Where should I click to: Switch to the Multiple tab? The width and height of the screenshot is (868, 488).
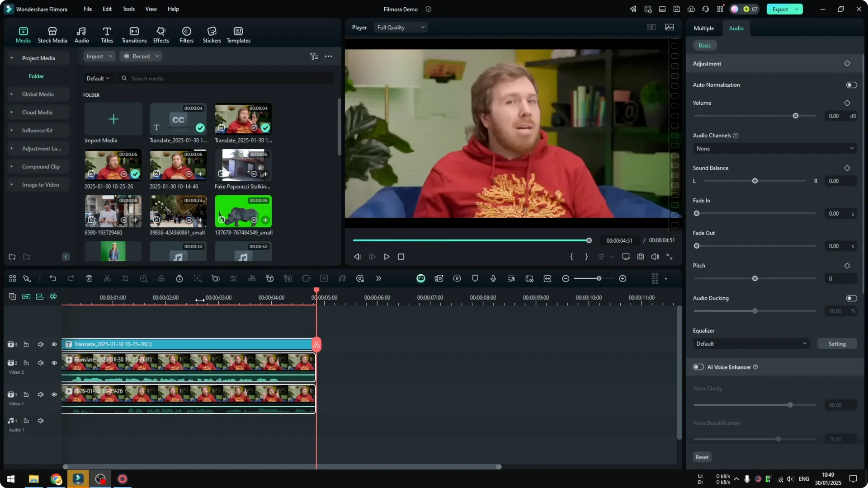[x=703, y=28]
